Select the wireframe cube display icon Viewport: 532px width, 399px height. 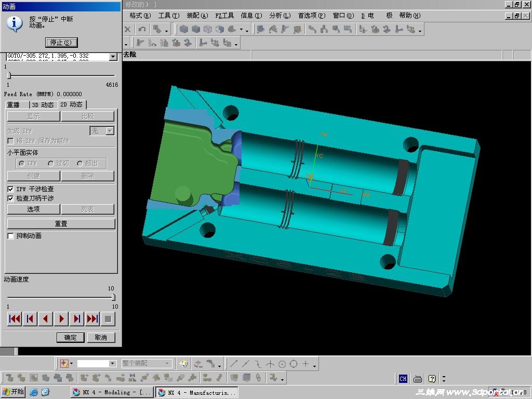coord(208,30)
